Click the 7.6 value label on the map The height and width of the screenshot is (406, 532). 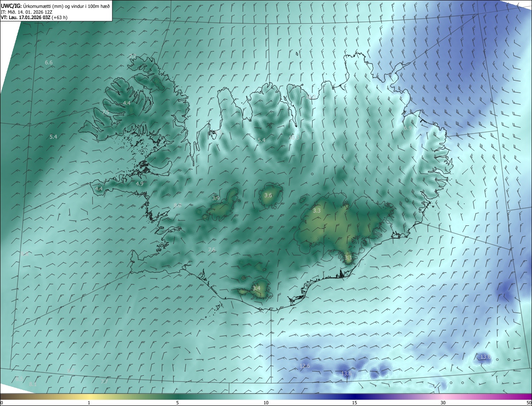(x=212, y=249)
